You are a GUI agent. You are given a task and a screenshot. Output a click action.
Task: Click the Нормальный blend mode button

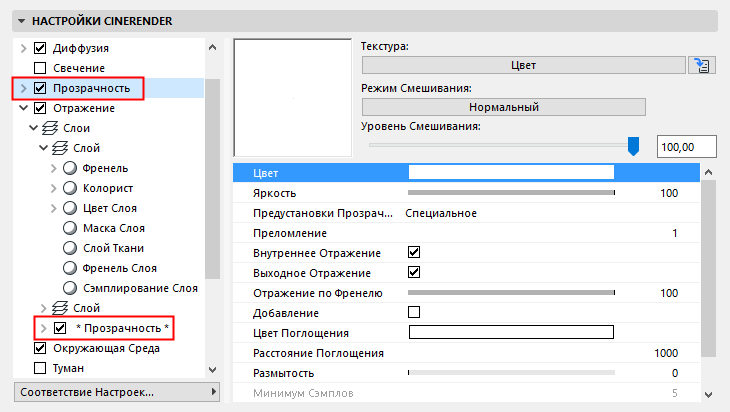coord(504,107)
